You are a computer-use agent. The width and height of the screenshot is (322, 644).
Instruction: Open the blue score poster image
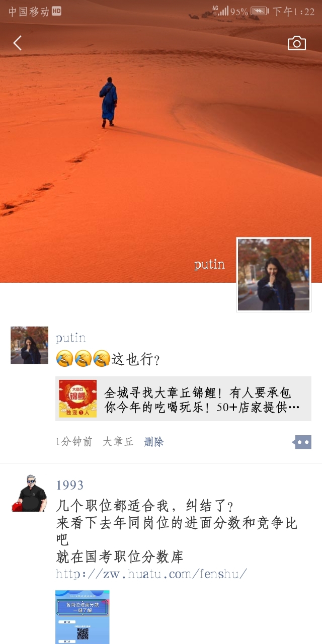82,617
